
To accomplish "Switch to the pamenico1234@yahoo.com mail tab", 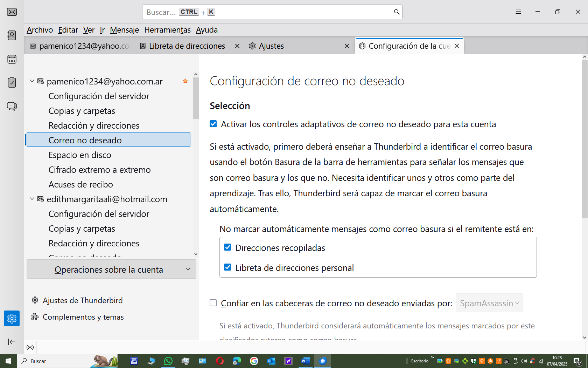I will pos(79,46).
